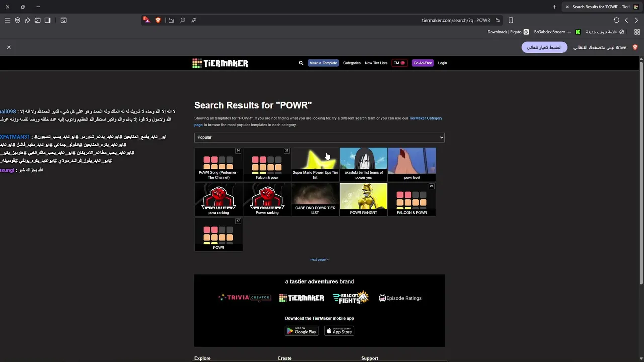The image size is (644, 362).
Task: Click Make a Template button
Action: click(x=323, y=63)
